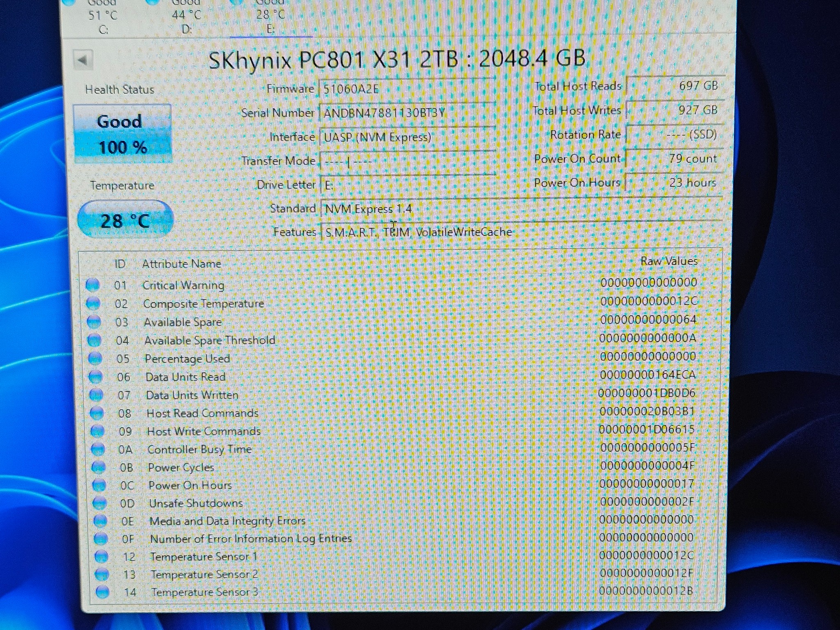Viewport: 840px width, 630px height.
Task: Select the E: drive tab at 28 °C
Action: point(270,17)
